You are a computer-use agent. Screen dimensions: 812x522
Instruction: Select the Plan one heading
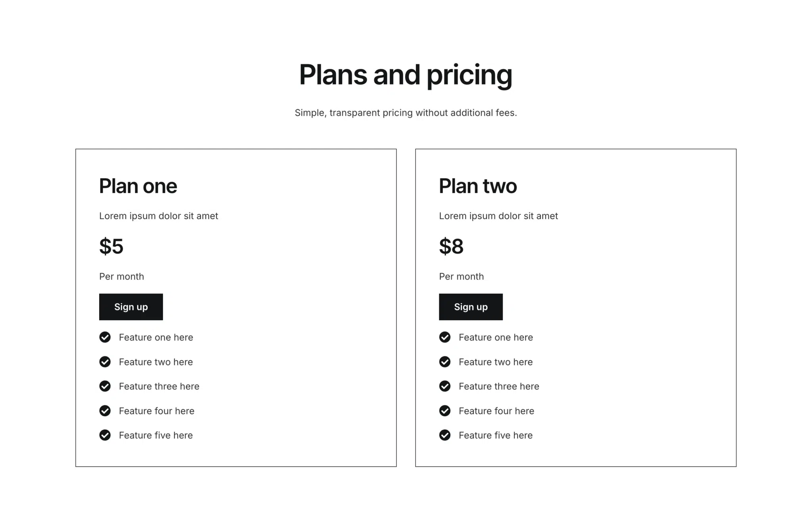click(x=138, y=185)
